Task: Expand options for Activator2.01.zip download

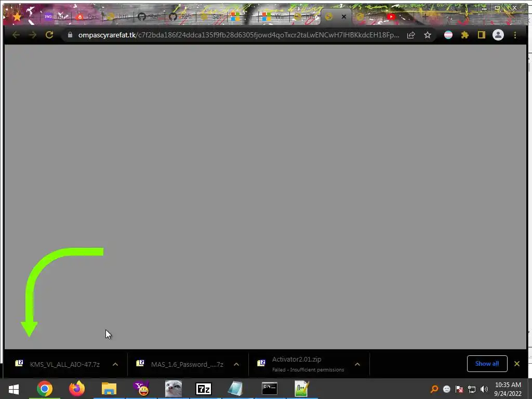Action: [357, 364]
